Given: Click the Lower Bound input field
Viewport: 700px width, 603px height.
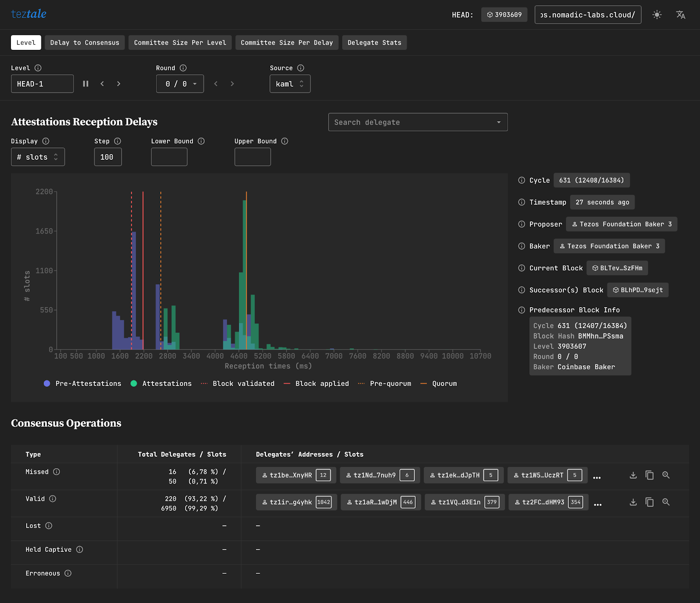Looking at the screenshot, I should (x=169, y=157).
